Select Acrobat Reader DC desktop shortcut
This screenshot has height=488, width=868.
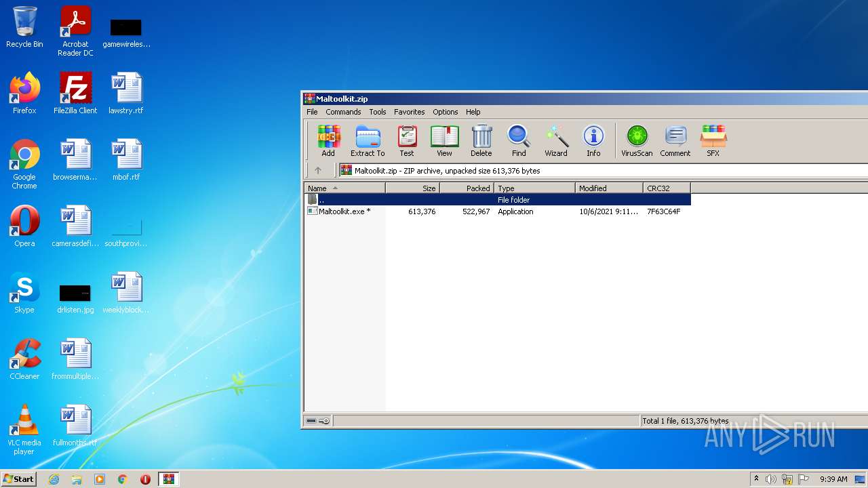[75, 31]
